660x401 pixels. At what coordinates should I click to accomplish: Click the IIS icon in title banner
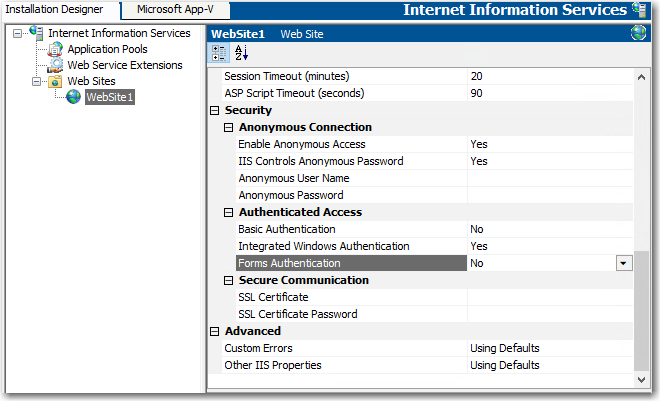pos(638,11)
